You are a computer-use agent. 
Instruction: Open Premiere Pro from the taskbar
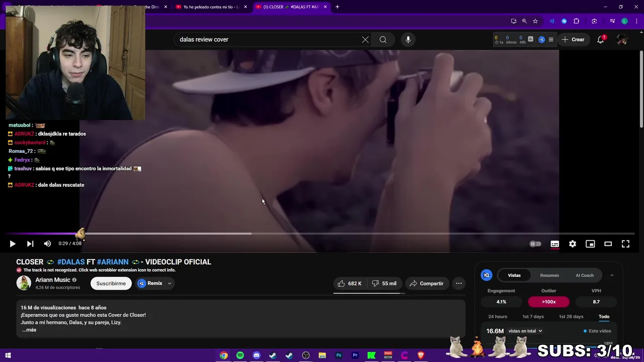click(355, 355)
